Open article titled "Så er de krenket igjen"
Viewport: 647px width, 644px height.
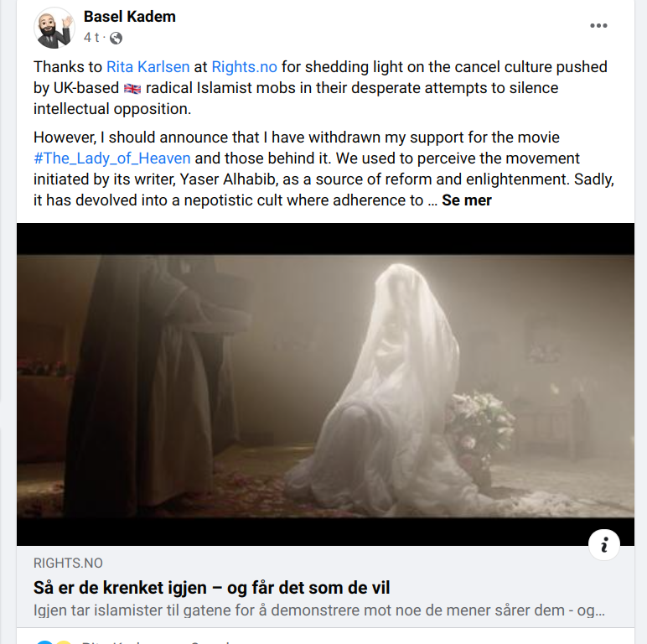[x=212, y=588]
